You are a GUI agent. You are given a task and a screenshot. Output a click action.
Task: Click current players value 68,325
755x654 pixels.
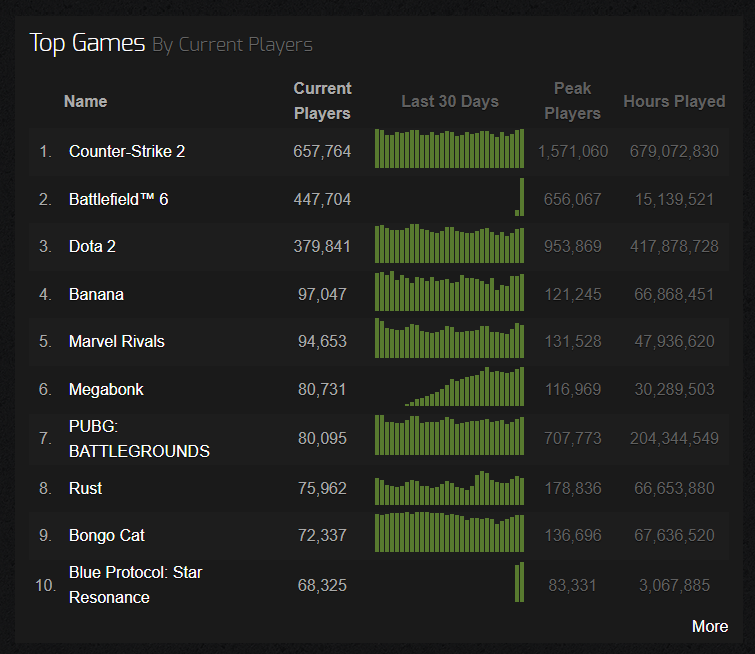[322, 585]
